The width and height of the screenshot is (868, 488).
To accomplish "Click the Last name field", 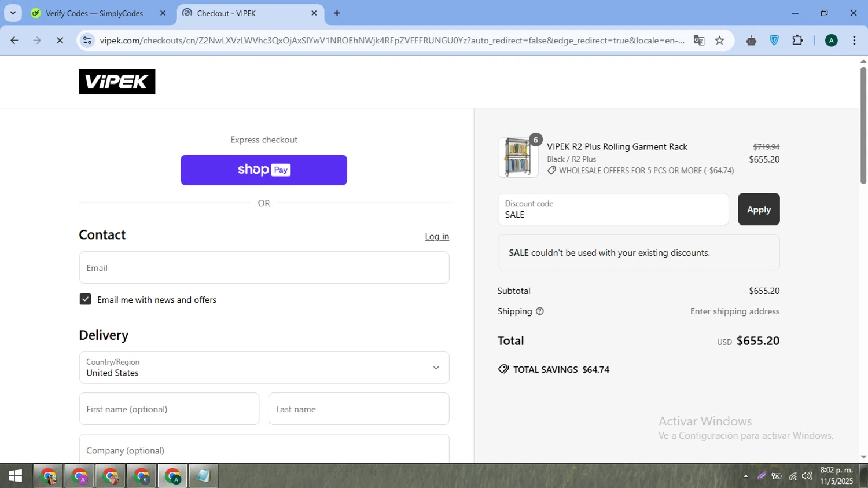I will (359, 409).
